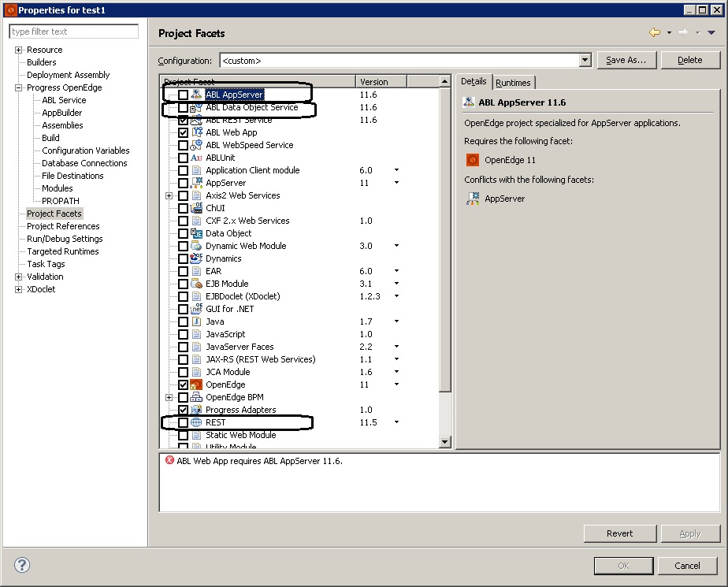Screen dimensions: 728x587
Task: Click the ABL Data Object Service icon
Action: point(196,107)
